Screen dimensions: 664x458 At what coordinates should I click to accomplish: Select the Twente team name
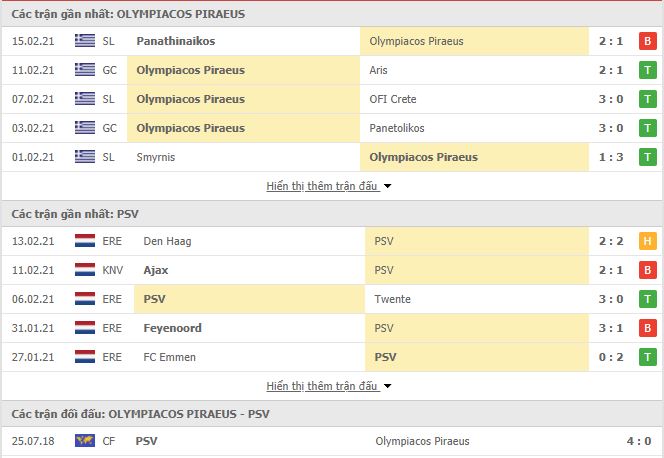(393, 299)
